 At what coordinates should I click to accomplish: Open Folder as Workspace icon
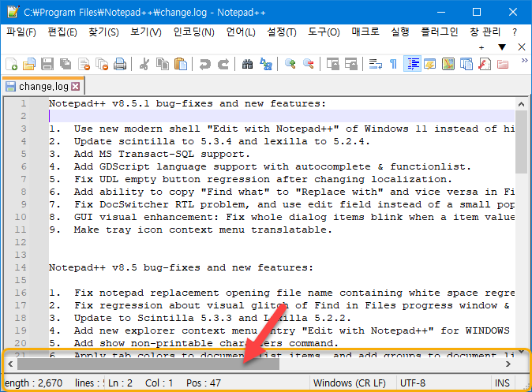pyautogui.click(x=503, y=64)
